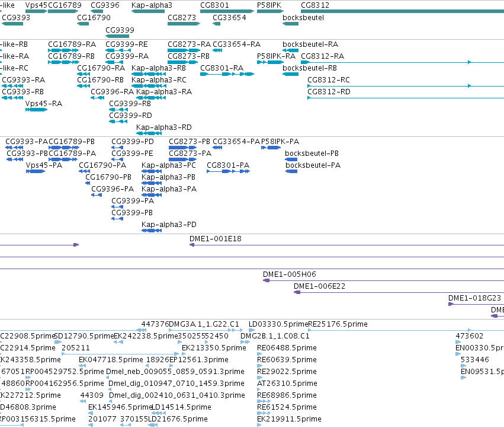Screen dimensions: 504x428
Task: Select transcript CG16790-RA
Action: 84,74
